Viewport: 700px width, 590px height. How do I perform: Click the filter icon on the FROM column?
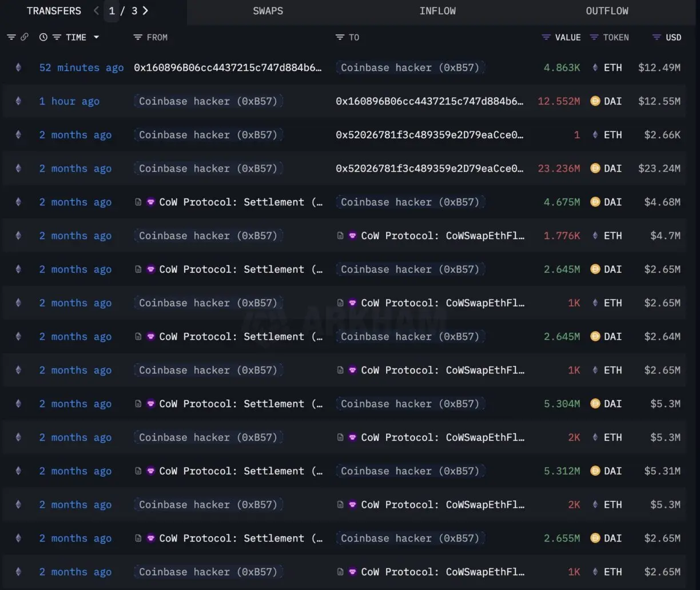(137, 37)
